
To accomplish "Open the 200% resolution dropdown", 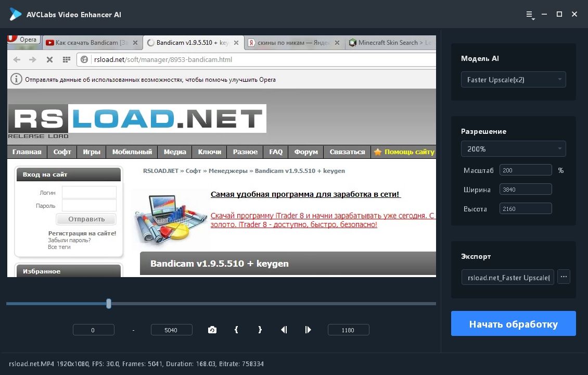I will 514,148.
